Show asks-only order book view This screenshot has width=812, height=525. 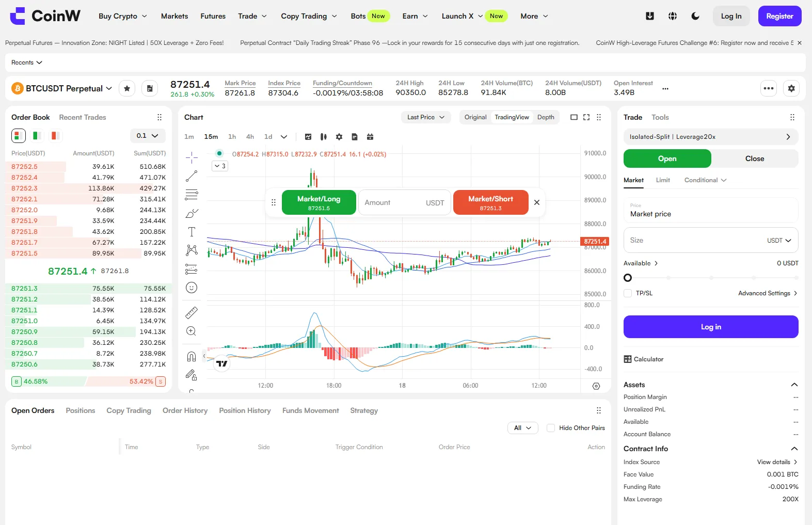tap(55, 136)
